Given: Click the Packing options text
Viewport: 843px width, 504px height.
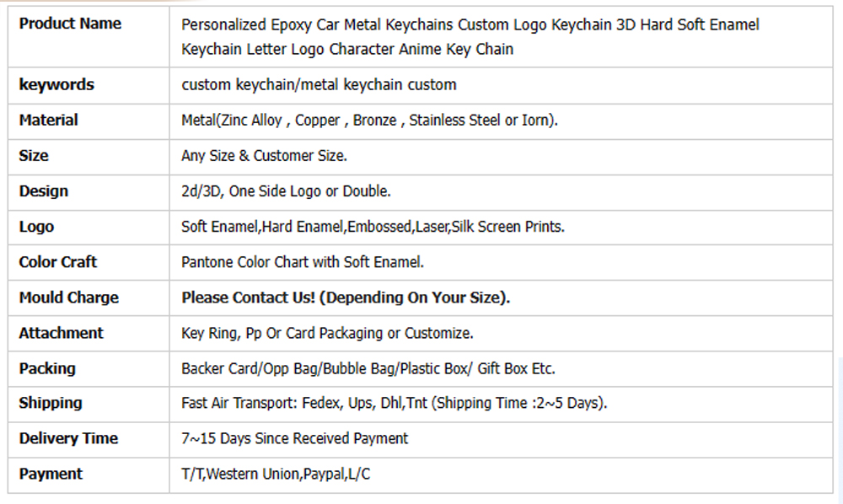Looking at the screenshot, I should click(x=368, y=368).
